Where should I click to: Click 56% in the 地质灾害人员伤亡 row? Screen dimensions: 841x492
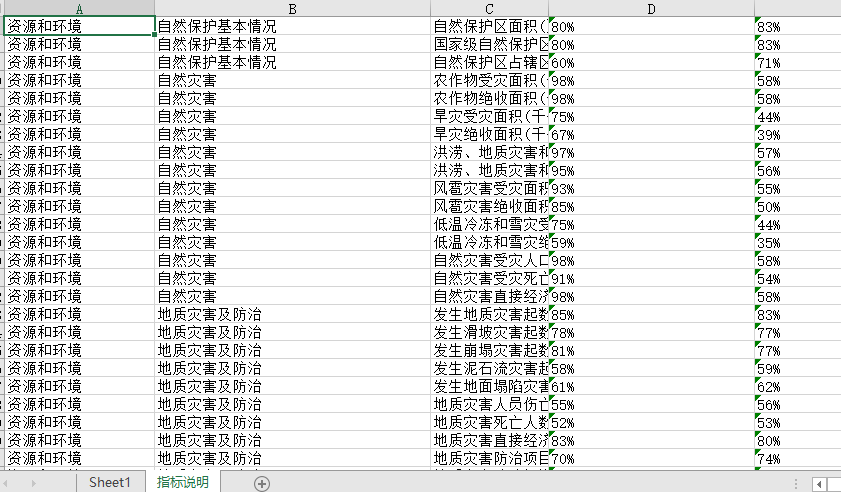pyautogui.click(x=798, y=404)
